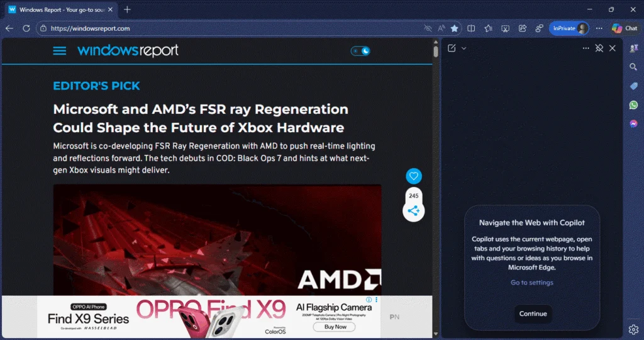The height and width of the screenshot is (340, 644).
Task: Click the heart like icon on article
Action: pos(413,176)
